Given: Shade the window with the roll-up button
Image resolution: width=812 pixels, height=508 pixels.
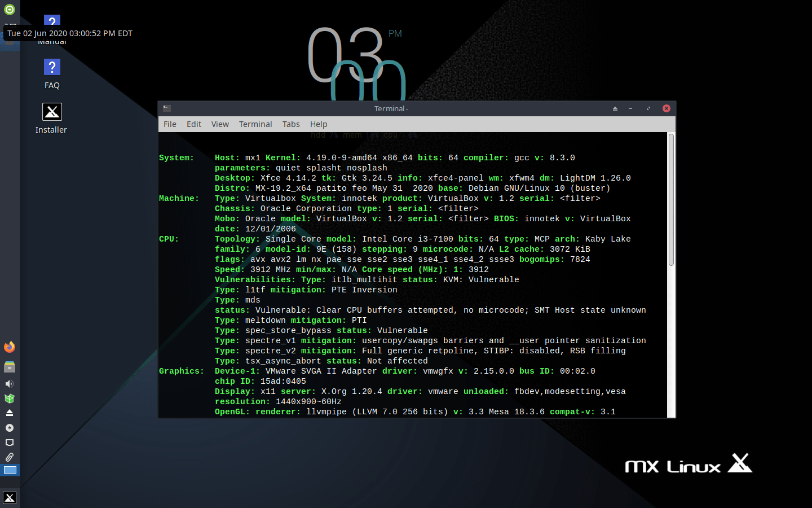Looking at the screenshot, I should pyautogui.click(x=614, y=108).
